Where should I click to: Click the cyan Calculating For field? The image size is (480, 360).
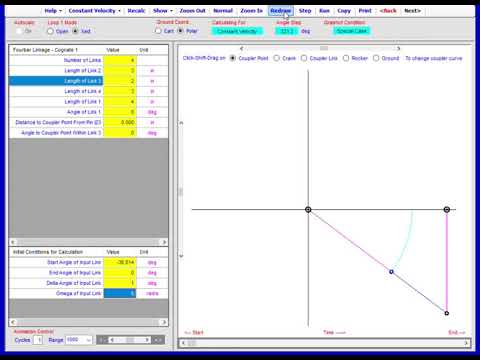coord(237,31)
